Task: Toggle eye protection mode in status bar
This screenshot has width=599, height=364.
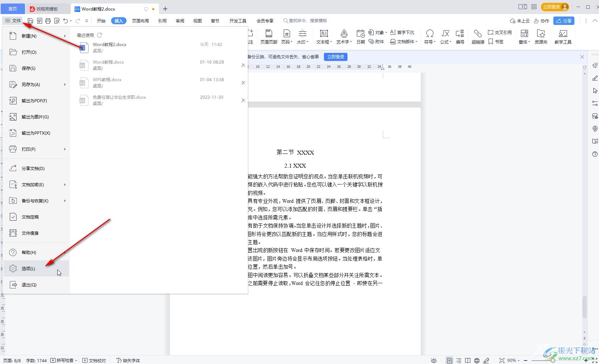Action: tap(434, 360)
